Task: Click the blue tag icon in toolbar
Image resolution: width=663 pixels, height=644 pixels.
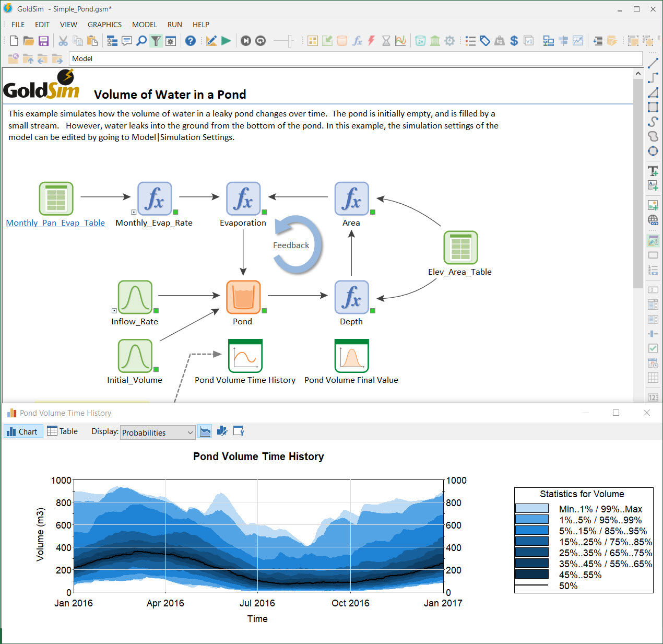Action: [485, 41]
